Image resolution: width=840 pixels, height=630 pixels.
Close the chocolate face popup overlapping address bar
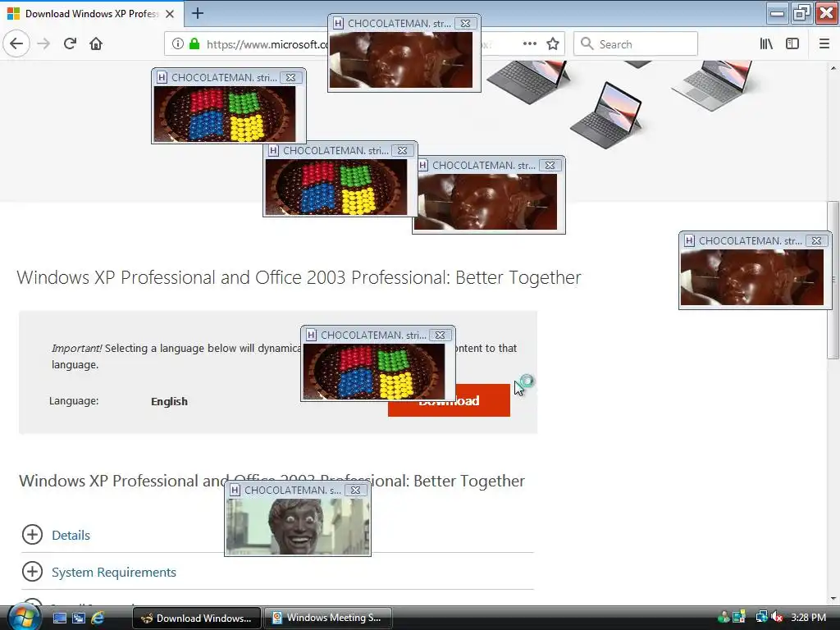[x=466, y=24]
